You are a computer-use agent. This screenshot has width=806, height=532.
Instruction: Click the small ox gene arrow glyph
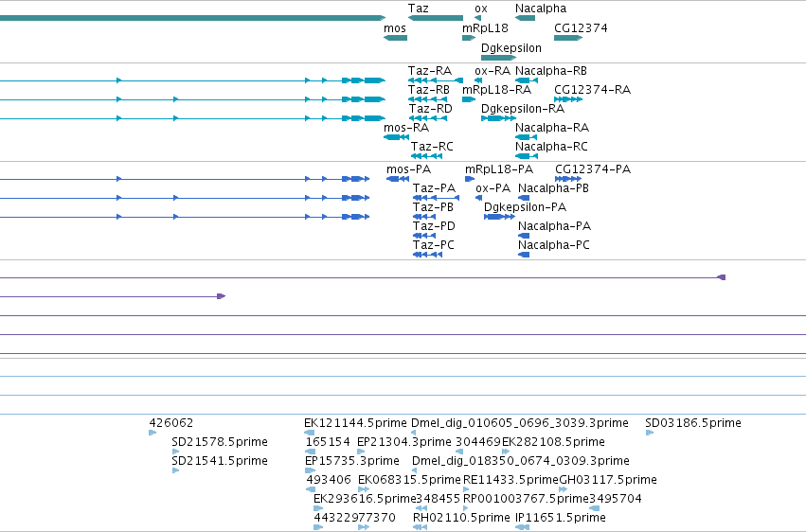pos(477,18)
